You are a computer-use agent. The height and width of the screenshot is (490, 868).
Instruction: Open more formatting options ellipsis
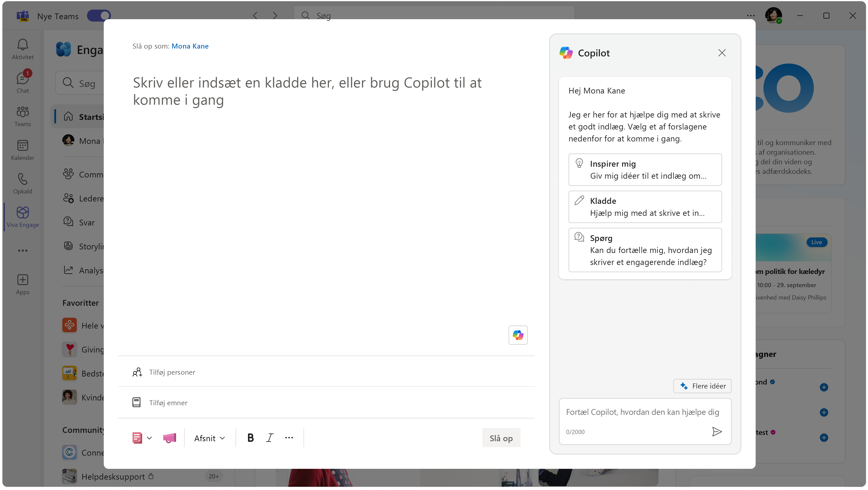pos(289,438)
